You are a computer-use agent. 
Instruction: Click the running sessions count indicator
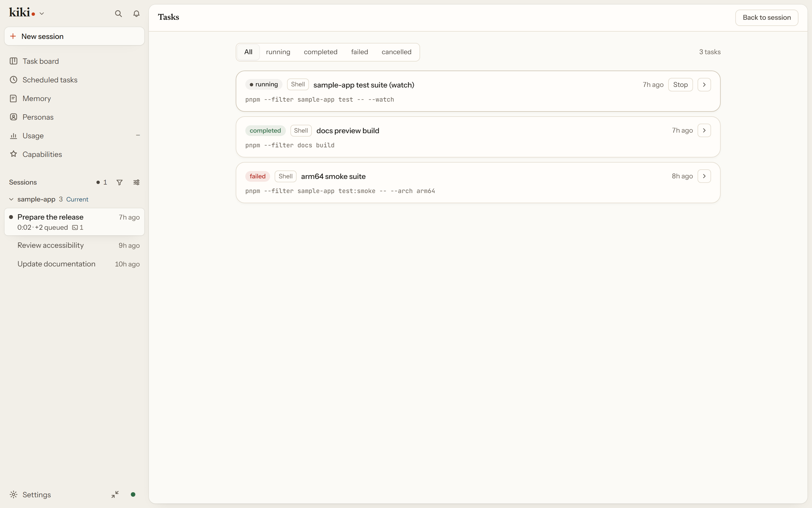(x=101, y=182)
